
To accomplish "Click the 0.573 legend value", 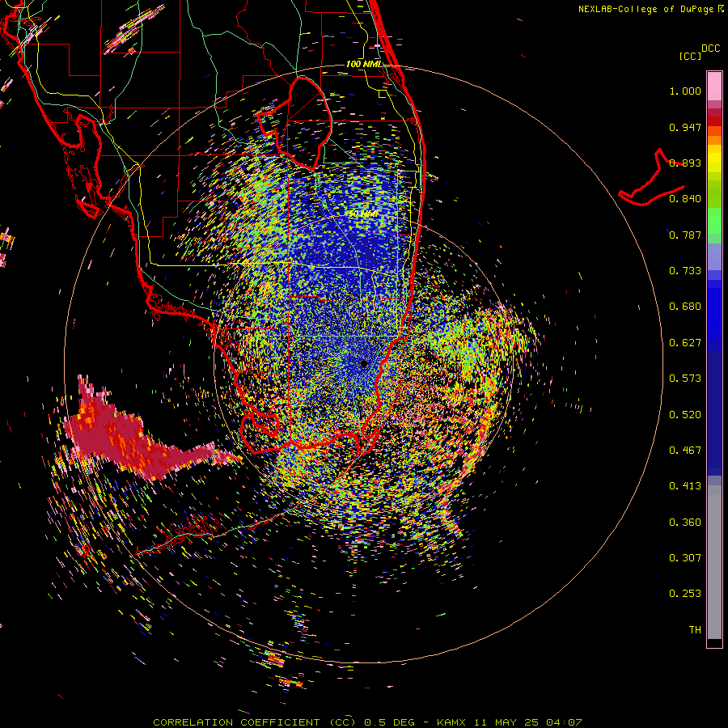I will tap(685, 379).
